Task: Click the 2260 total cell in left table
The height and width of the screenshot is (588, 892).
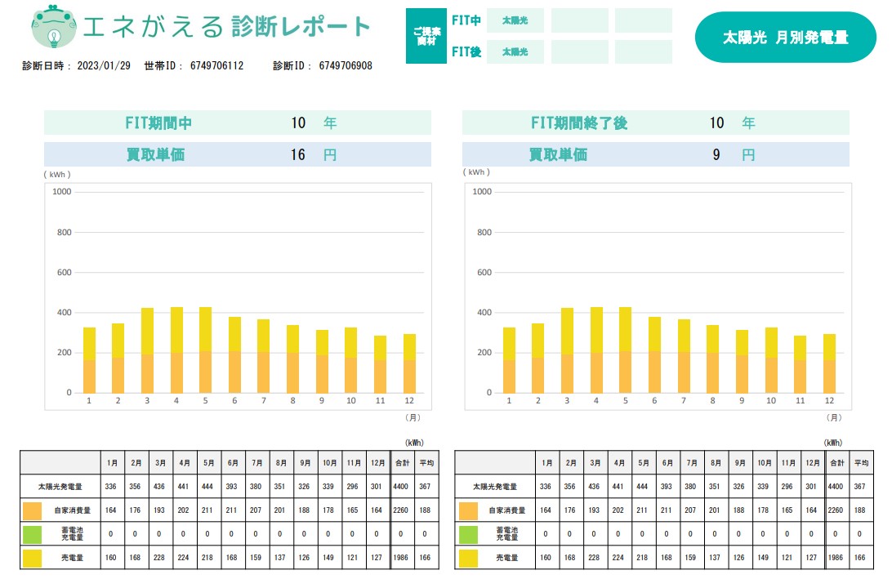Action: (400, 510)
